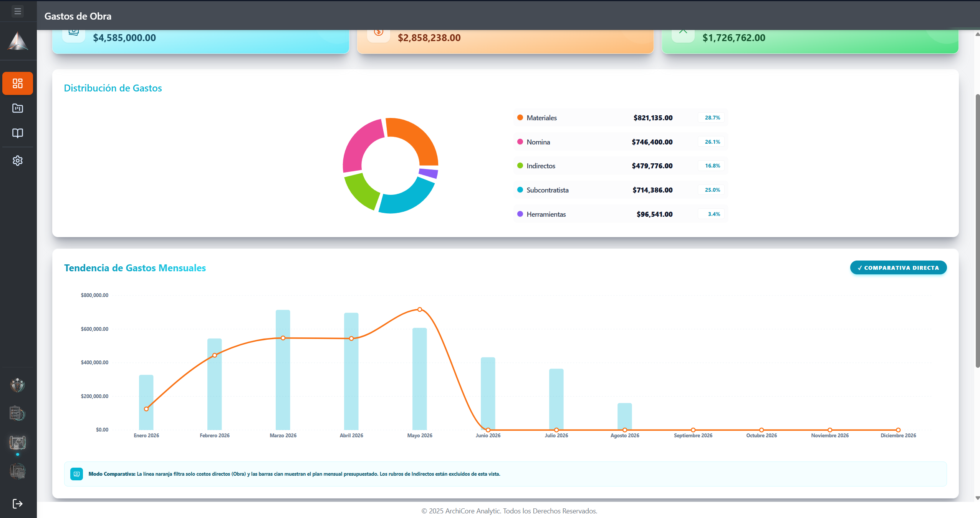Open the blueprint helmet coins module icon
The image size is (980, 518).
[x=18, y=443]
